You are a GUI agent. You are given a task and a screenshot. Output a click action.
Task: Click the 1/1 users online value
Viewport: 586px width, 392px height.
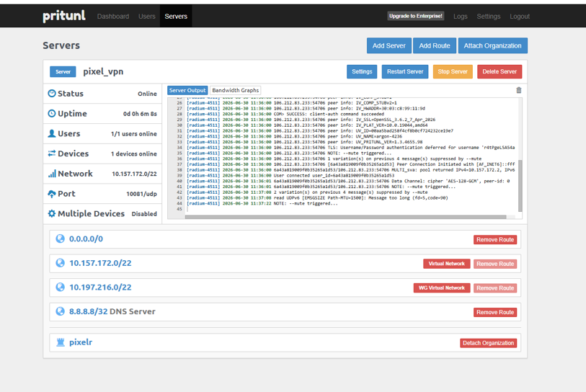[134, 134]
